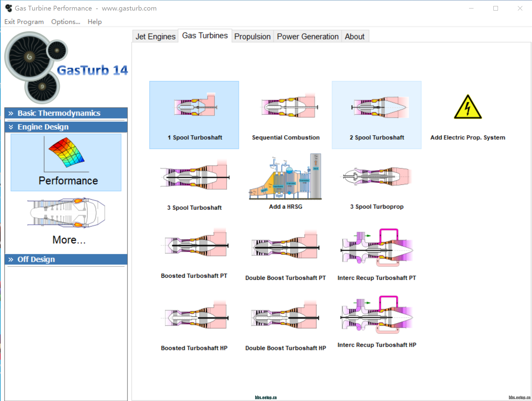Minimize the Gas Turbine Performance window

471,8
